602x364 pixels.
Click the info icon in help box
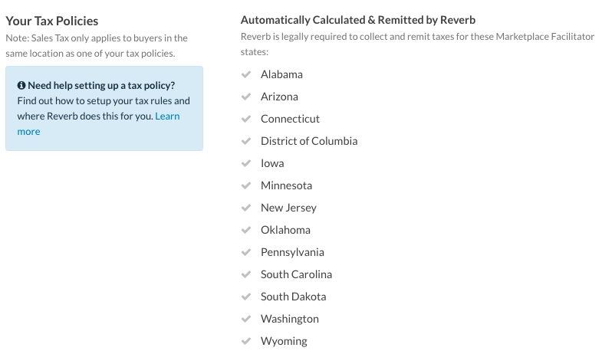pos(21,85)
